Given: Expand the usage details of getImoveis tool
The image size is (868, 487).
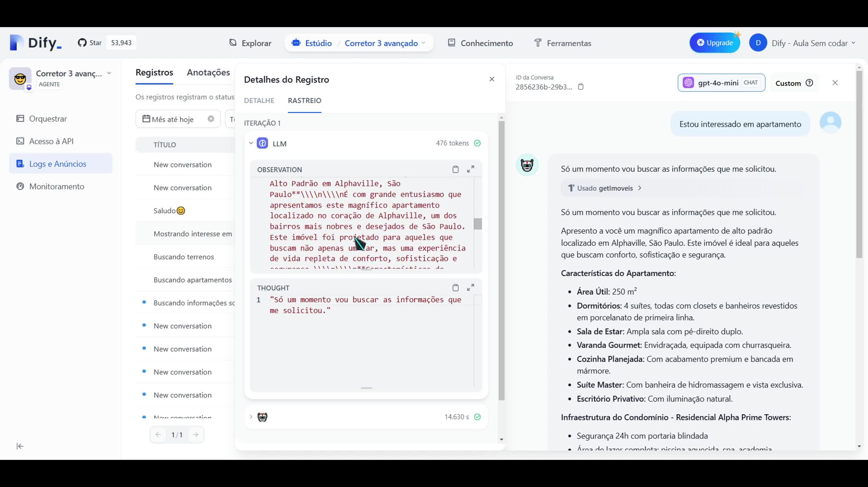Looking at the screenshot, I should click(x=640, y=188).
